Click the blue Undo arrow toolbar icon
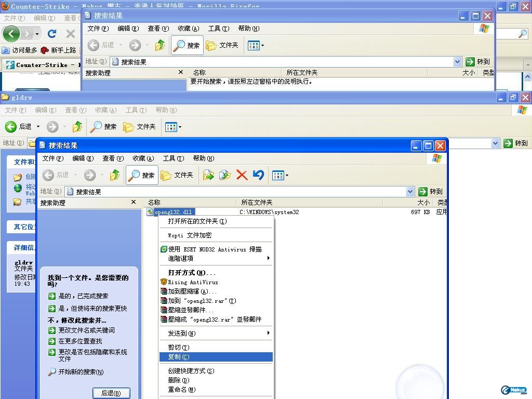The width and height of the screenshot is (532, 399). point(258,175)
